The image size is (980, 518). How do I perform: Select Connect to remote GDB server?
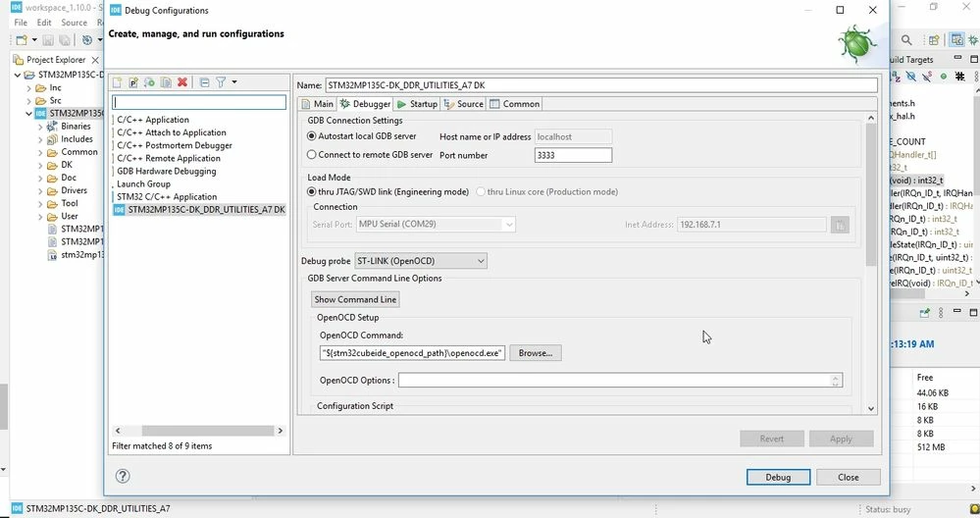point(370,154)
